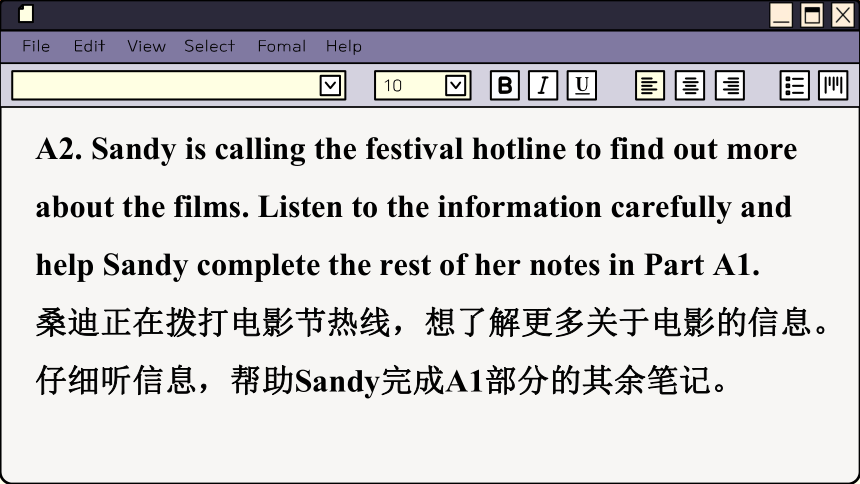Image resolution: width=860 pixels, height=484 pixels.
Task: Click the Chinese line starting '仔细听信息'
Action: [x=381, y=381]
